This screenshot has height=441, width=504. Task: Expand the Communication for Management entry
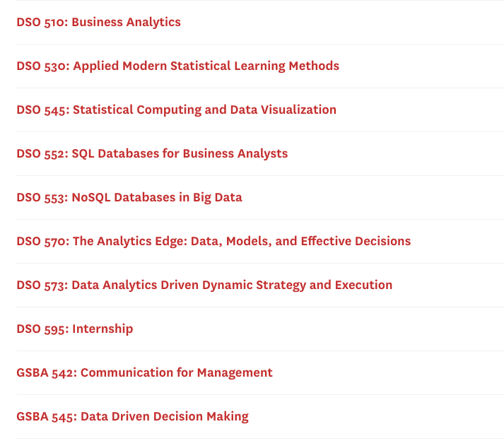click(x=260, y=373)
